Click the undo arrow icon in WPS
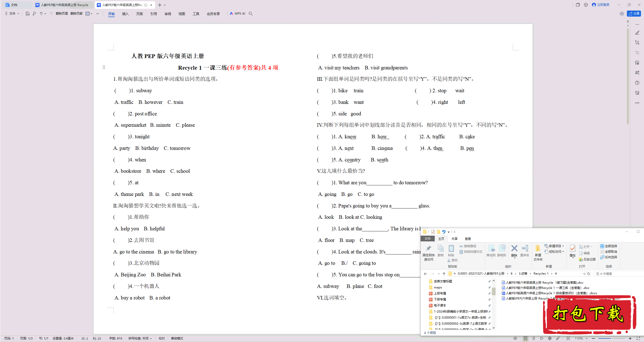This screenshot has width=644, height=342. point(41,14)
